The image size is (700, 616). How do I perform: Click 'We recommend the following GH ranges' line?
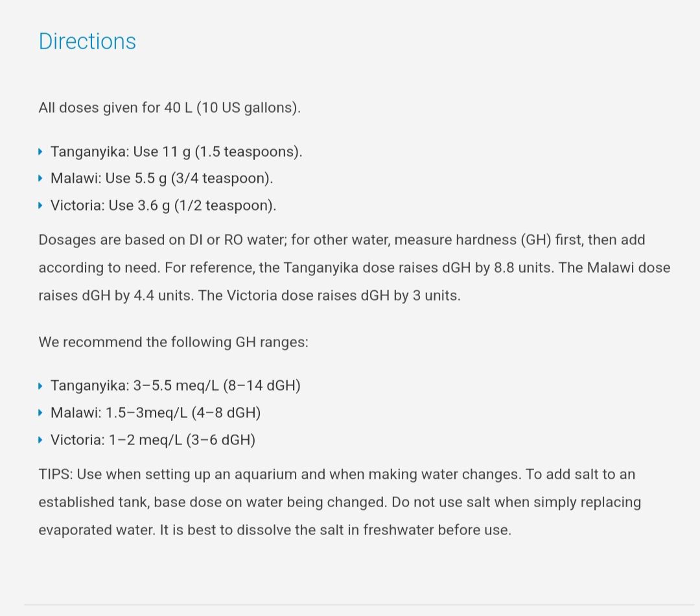(x=173, y=342)
